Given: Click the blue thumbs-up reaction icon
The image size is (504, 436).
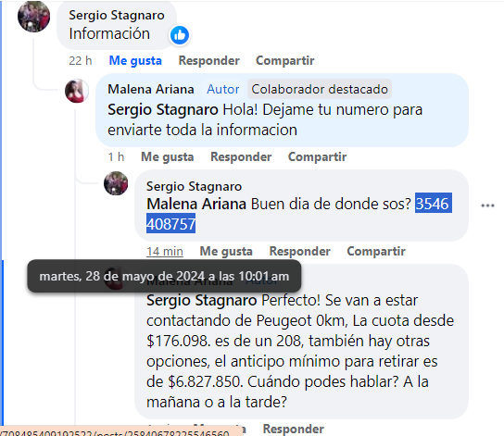Looking at the screenshot, I should pos(180,35).
